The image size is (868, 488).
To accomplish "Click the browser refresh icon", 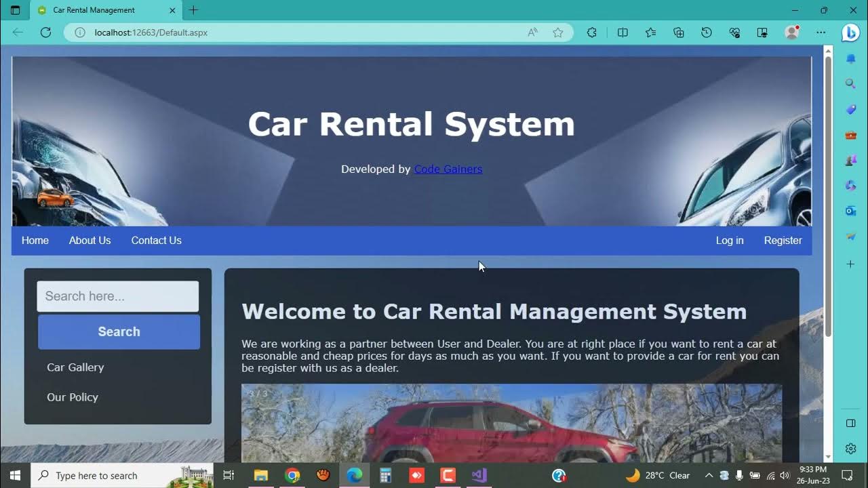I will [x=46, y=33].
